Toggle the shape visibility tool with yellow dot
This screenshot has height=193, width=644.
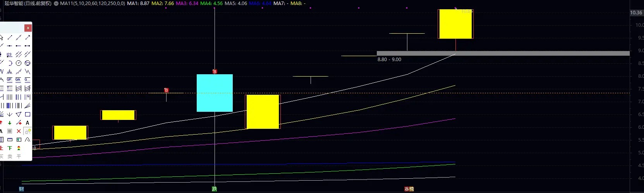point(27,132)
